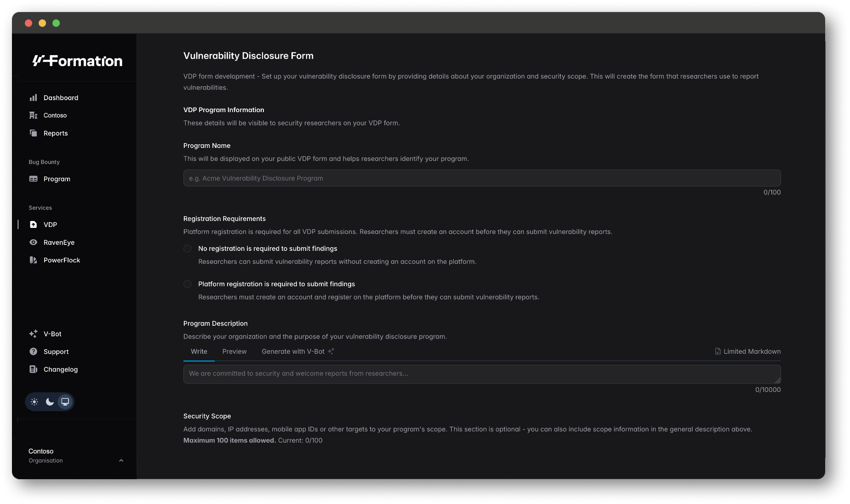Screen dimensions: 850x504
Task: Open Bug Bounty Program card icon
Action: point(33,179)
